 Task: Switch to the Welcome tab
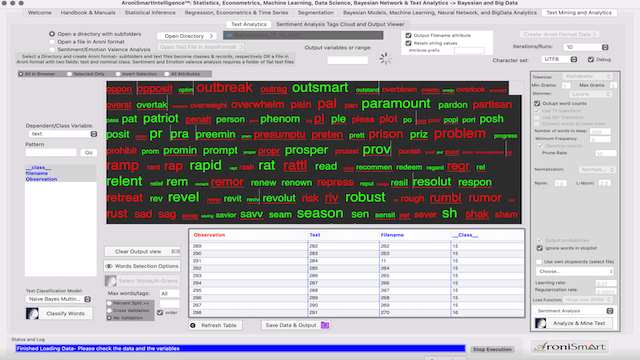click(40, 13)
